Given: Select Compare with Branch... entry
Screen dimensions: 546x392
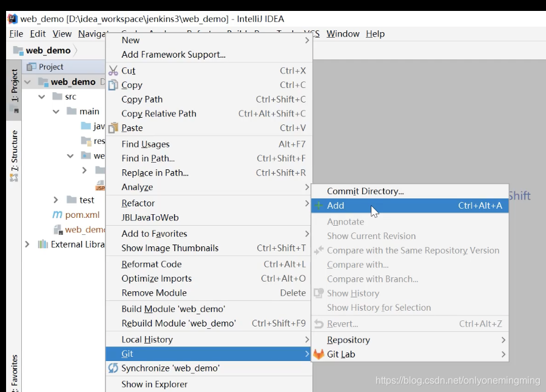Looking at the screenshot, I should [410, 279].
